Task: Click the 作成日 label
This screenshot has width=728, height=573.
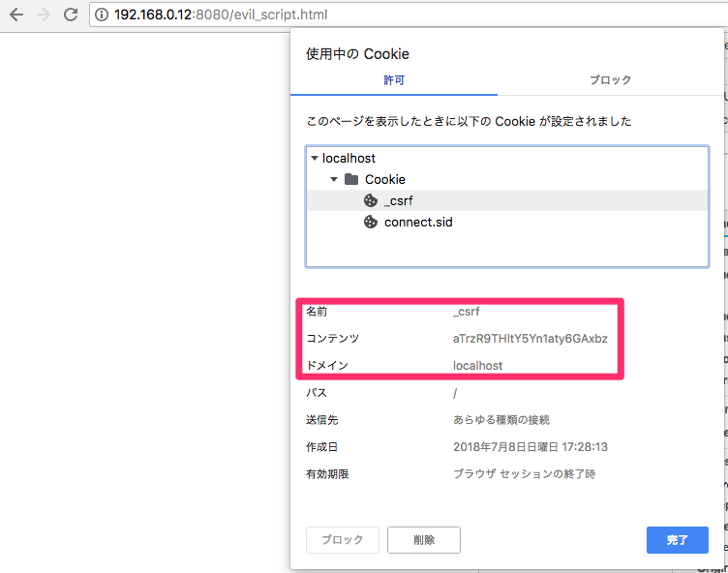Action: tap(321, 447)
